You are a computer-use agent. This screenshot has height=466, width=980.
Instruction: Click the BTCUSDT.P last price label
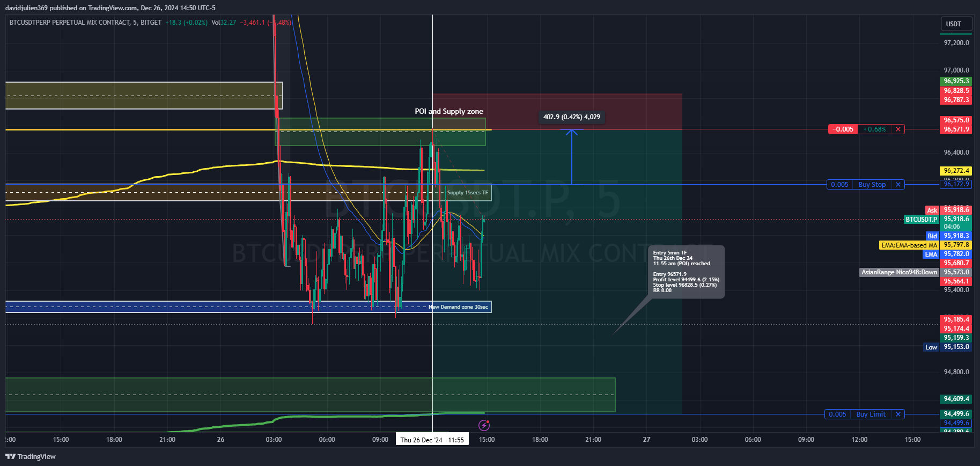click(922, 219)
